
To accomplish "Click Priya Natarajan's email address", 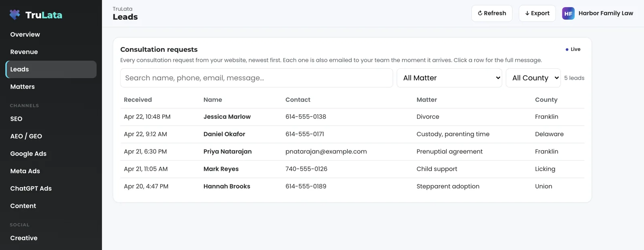I will (326, 152).
